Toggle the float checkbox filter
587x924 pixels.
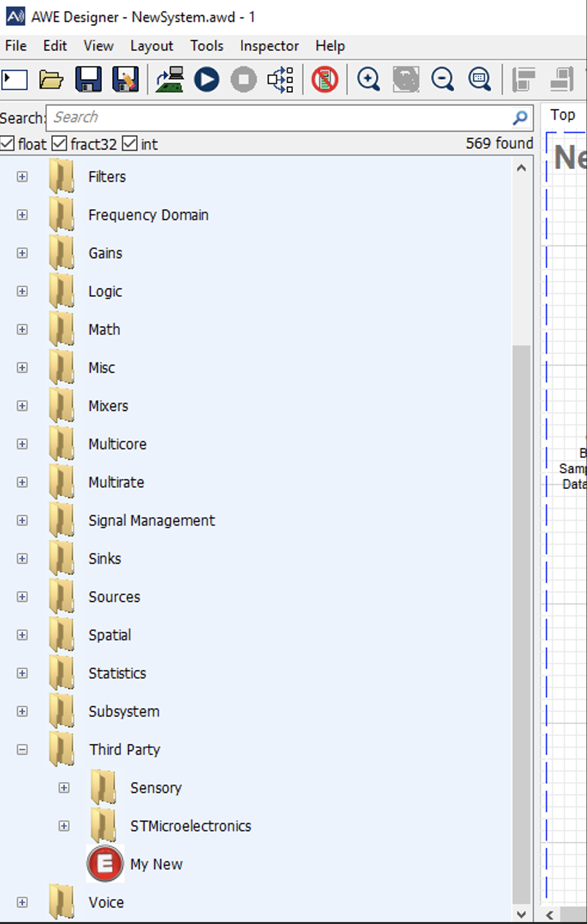click(x=8, y=144)
